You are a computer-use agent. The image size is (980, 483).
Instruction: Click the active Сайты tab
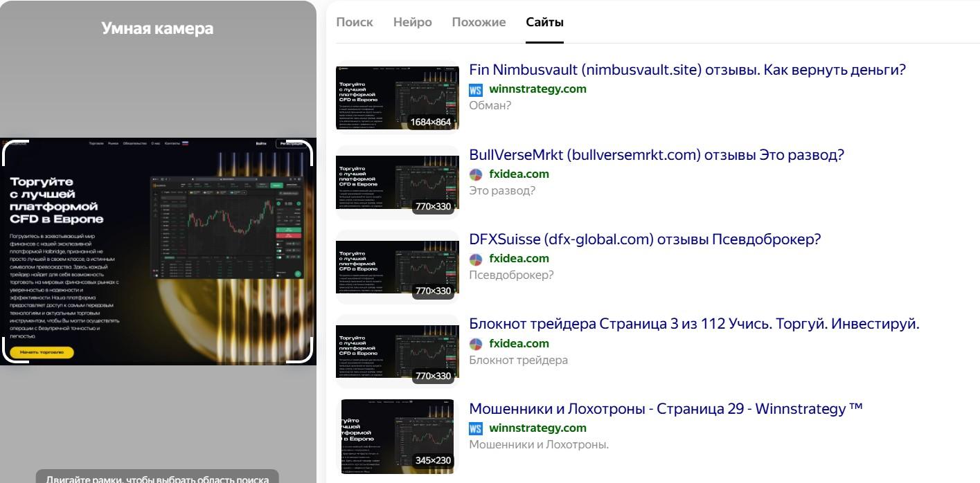point(544,22)
